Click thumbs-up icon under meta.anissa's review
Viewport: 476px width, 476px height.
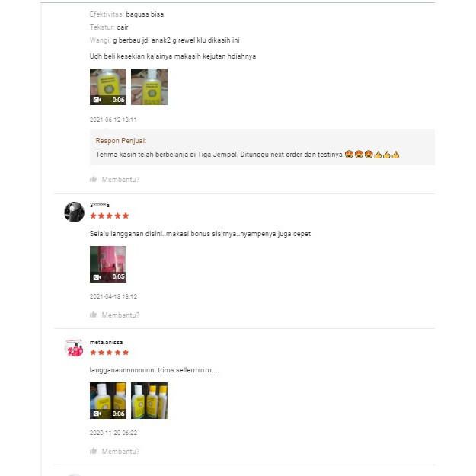click(94, 451)
